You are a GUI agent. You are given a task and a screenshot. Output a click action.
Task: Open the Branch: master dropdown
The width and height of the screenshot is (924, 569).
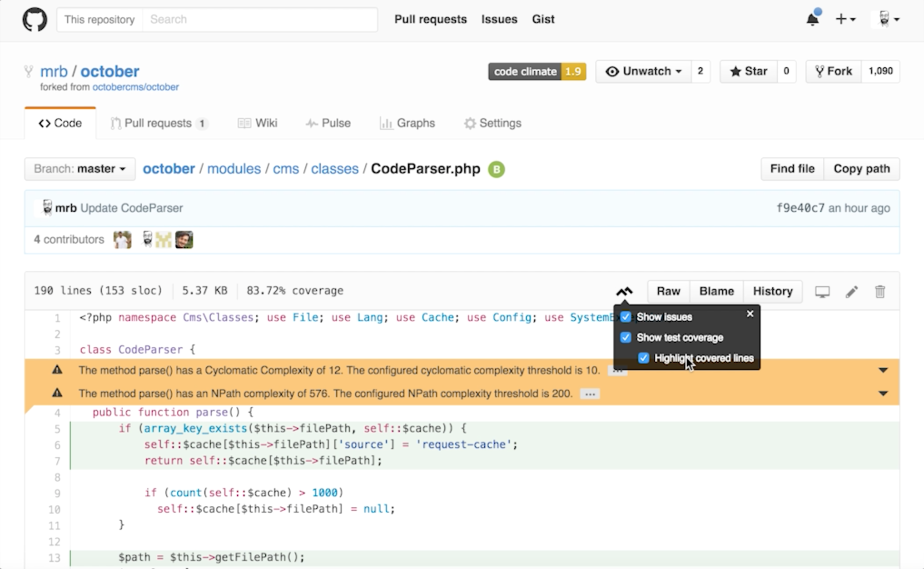[80, 169]
